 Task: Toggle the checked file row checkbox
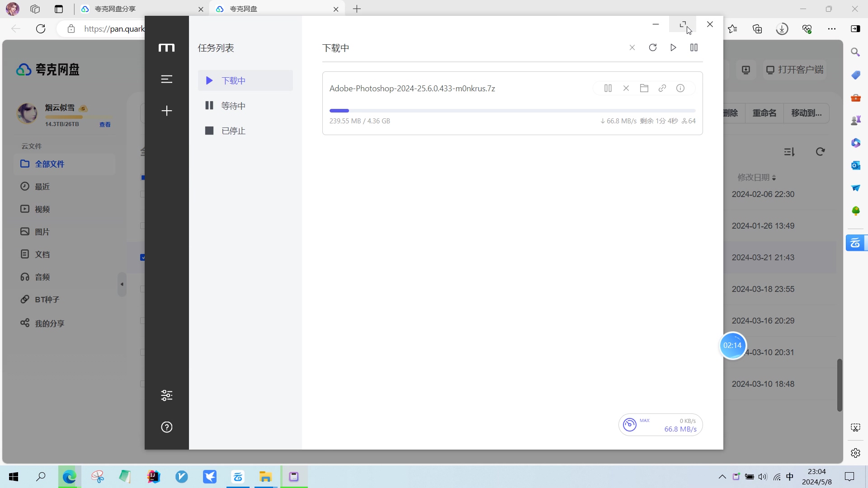coord(142,258)
